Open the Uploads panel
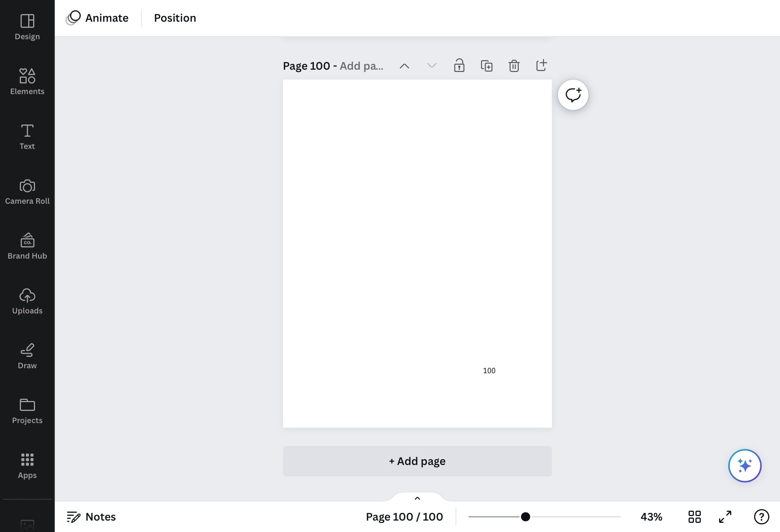The width and height of the screenshot is (780, 532). coord(27,300)
